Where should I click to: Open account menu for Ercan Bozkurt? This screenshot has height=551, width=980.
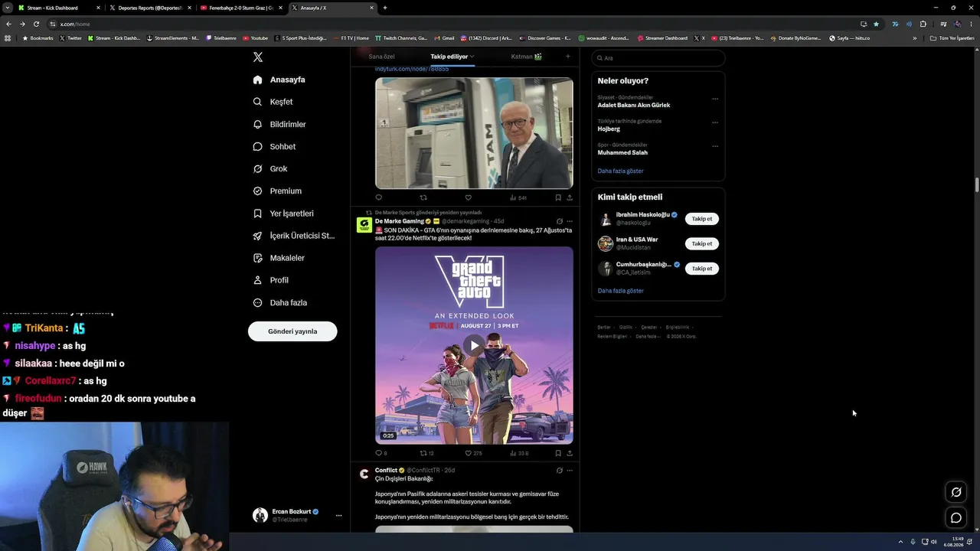coord(338,515)
